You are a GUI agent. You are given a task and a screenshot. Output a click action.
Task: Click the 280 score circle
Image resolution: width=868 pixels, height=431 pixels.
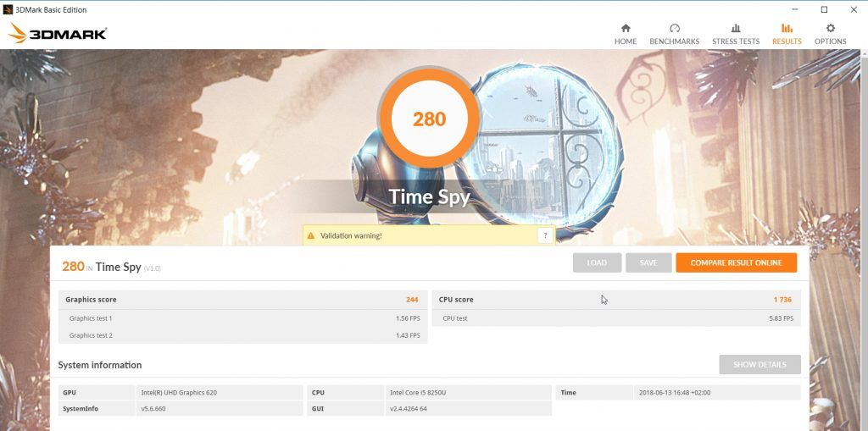click(430, 119)
